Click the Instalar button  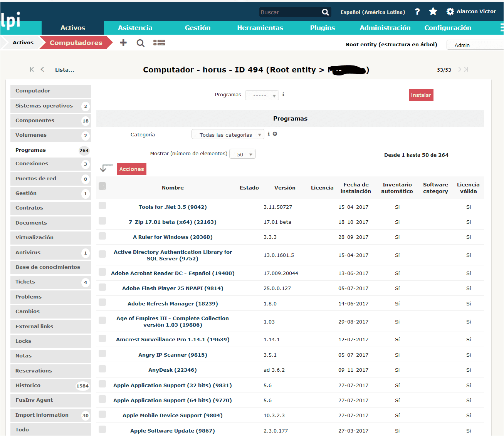[421, 95]
